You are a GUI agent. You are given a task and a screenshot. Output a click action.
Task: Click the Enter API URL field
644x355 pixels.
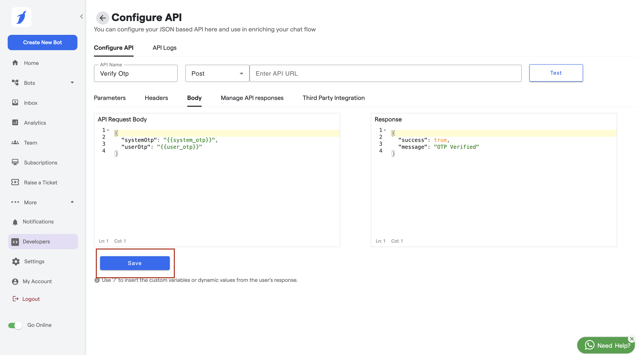pyautogui.click(x=385, y=74)
